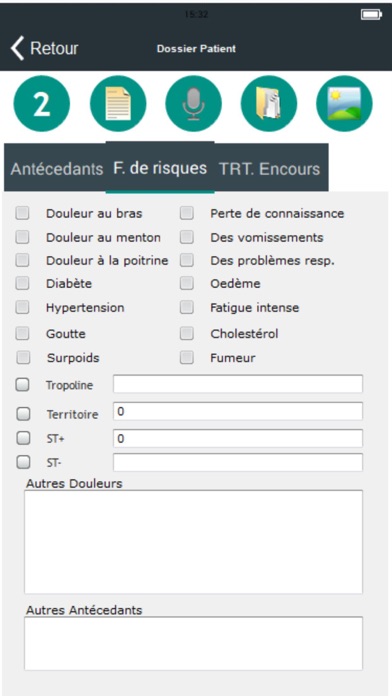Click into the Territoire input field

coord(238,411)
